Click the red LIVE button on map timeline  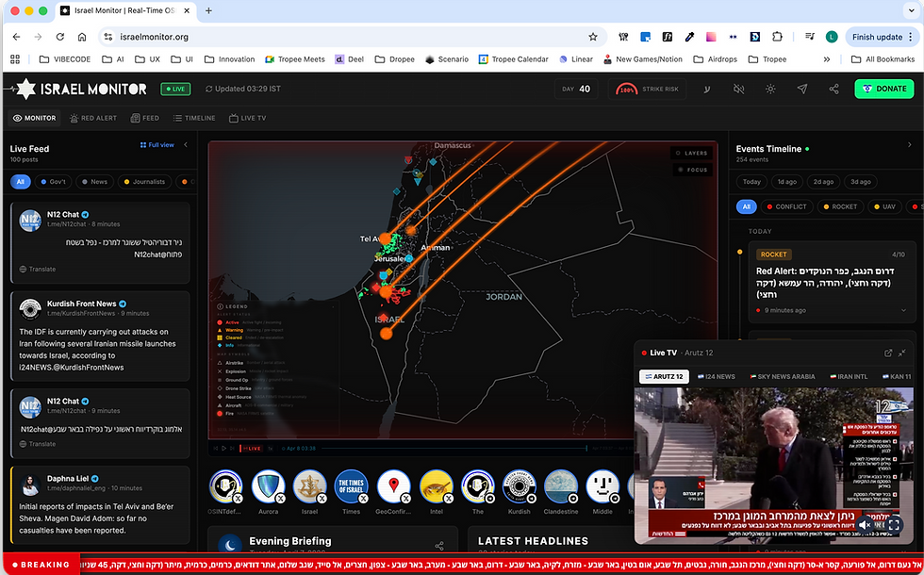251,449
